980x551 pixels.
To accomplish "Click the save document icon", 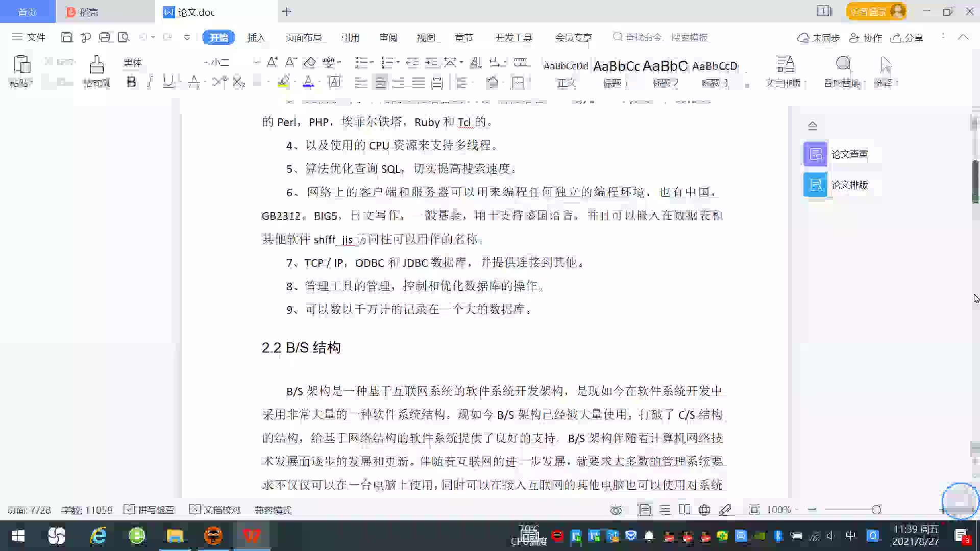I will [66, 37].
